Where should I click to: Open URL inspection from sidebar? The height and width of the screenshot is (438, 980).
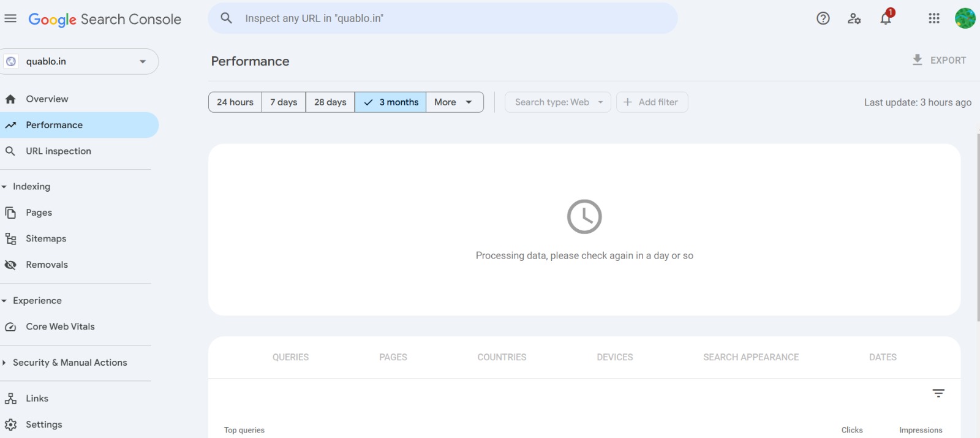coord(59,151)
